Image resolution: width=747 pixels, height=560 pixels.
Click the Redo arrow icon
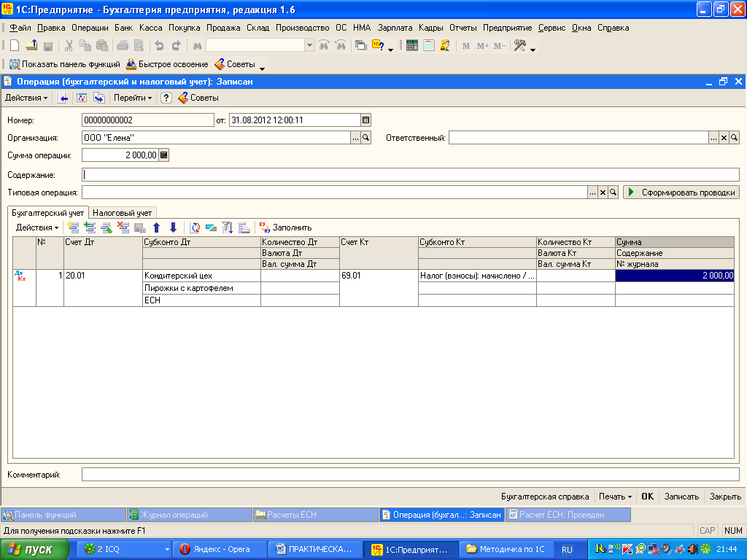pos(176,46)
